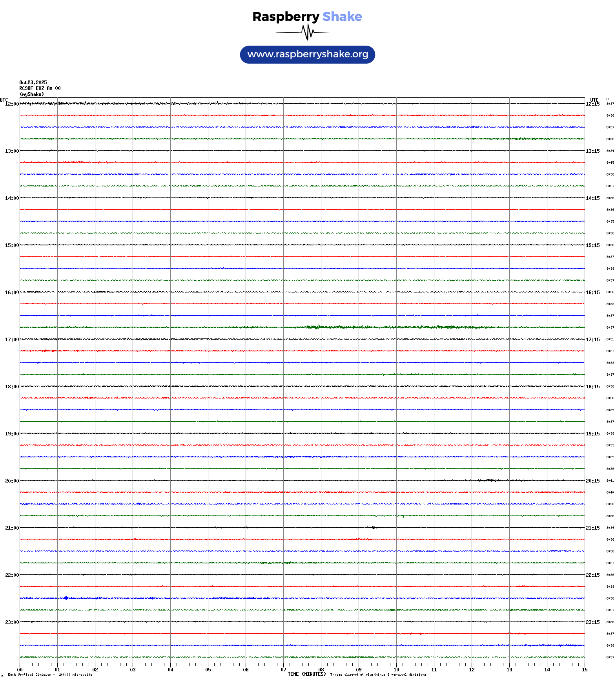Image resolution: width=616 pixels, height=680 pixels.
Task: Click the blue spike on the 22:30 trace
Action: pyautogui.click(x=66, y=598)
